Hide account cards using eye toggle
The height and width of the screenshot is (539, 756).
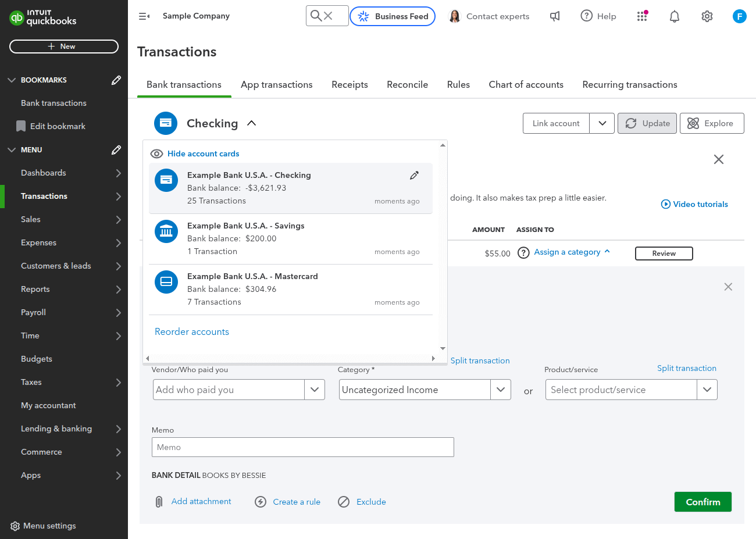(156, 154)
